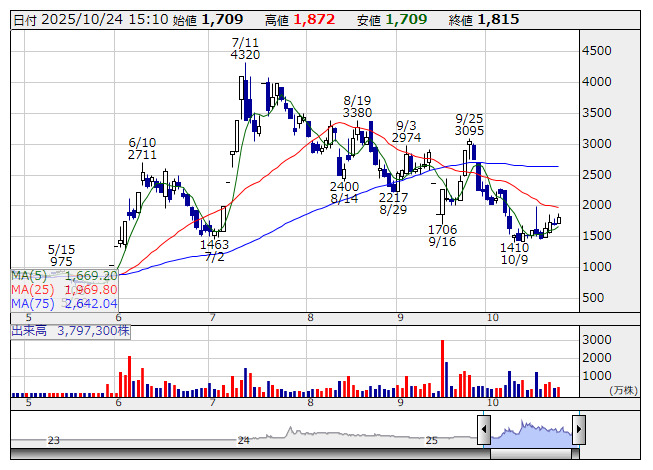Click the right range handle arrow

pyautogui.click(x=579, y=431)
